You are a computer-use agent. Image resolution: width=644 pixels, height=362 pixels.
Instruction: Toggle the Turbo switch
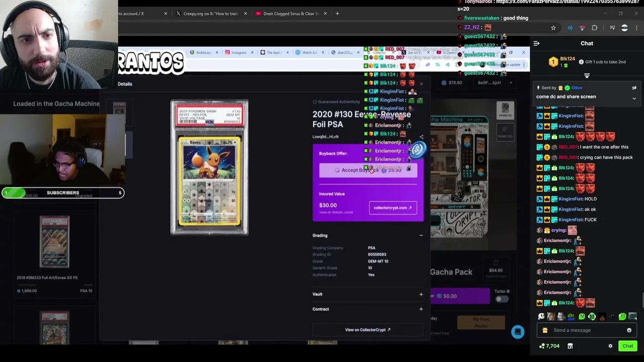coord(501,299)
